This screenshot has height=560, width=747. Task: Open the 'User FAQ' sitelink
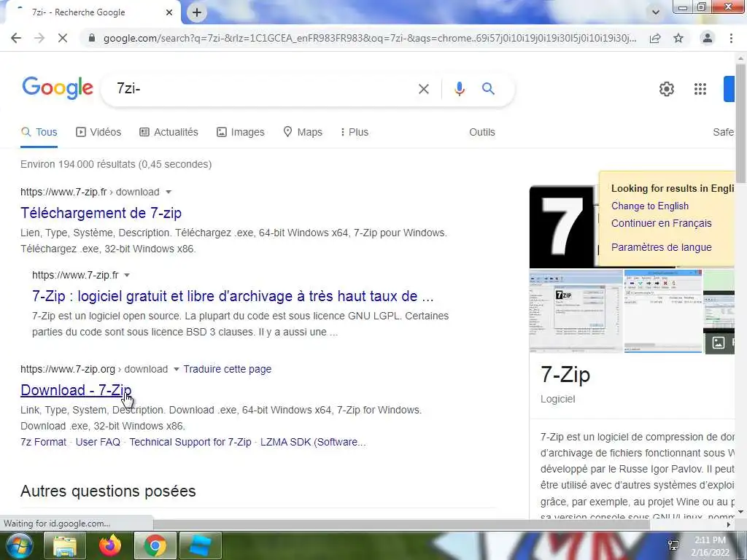click(x=98, y=442)
